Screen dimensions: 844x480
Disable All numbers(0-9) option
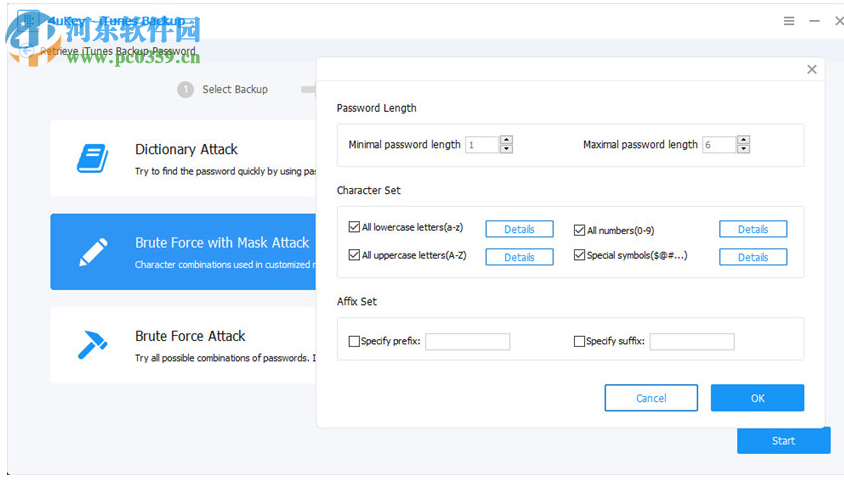pos(579,230)
